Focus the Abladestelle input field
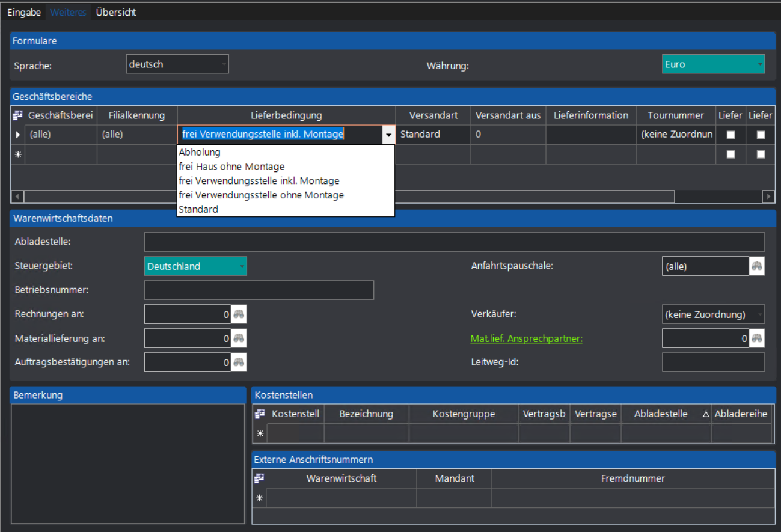The image size is (781, 532). [455, 242]
